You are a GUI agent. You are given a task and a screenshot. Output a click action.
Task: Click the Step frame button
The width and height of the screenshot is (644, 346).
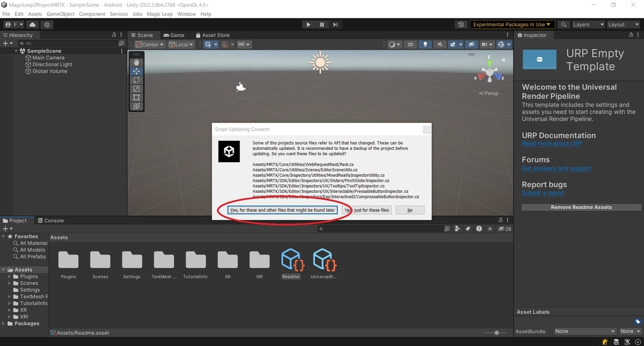335,24
